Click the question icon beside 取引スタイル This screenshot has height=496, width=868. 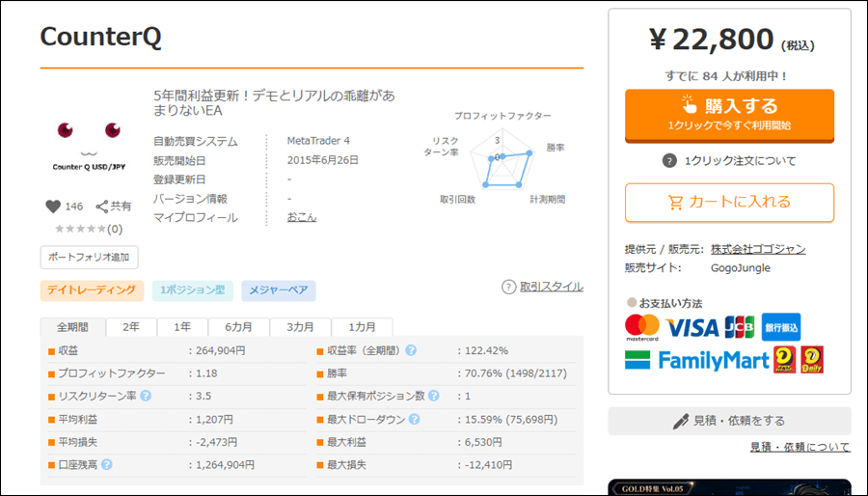(x=508, y=287)
